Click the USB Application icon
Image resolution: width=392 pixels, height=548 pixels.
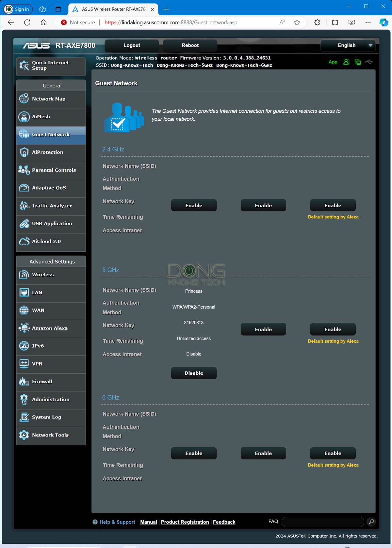click(x=24, y=223)
